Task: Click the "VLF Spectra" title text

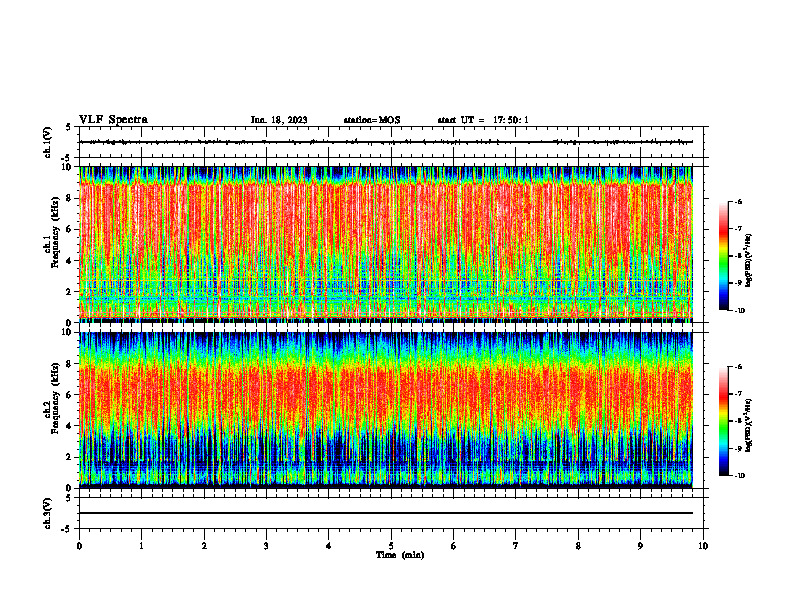Action: point(113,120)
